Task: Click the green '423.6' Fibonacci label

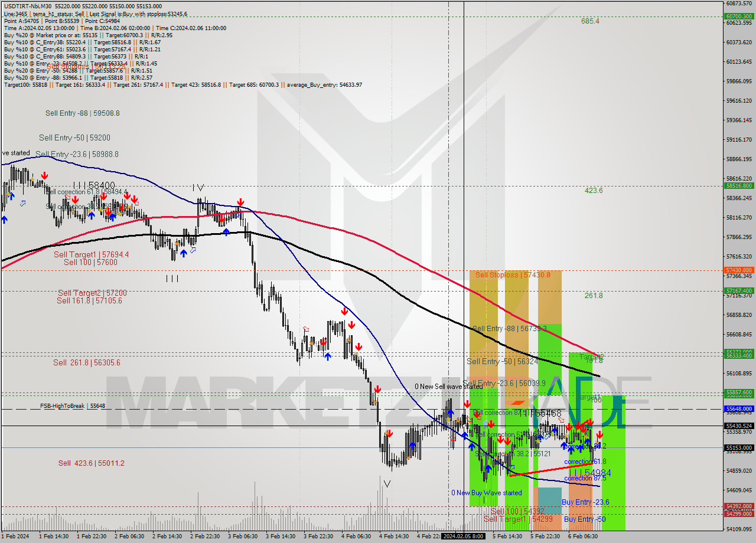Action: pyautogui.click(x=594, y=191)
